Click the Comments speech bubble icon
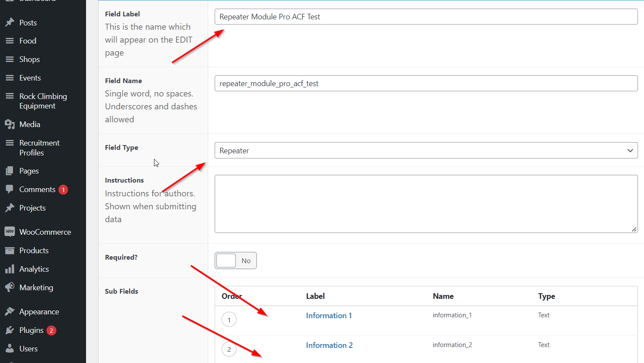Image resolution: width=644 pixels, height=363 pixels. [x=9, y=189]
